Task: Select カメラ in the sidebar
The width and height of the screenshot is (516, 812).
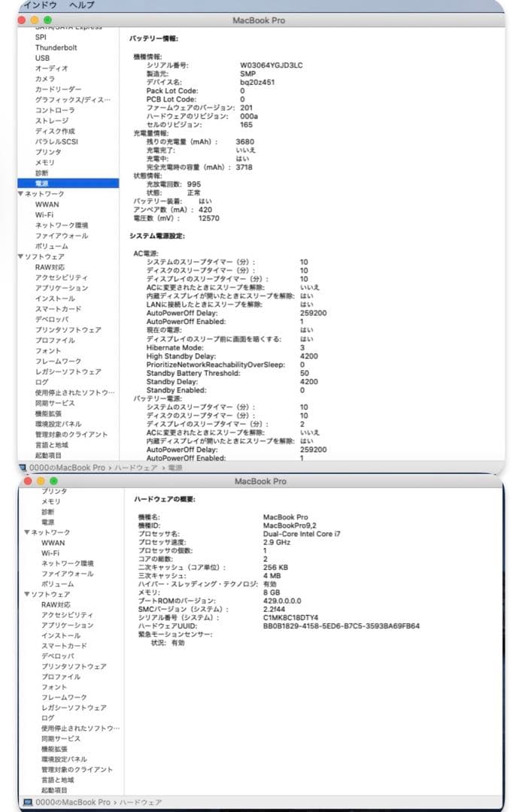Action: point(44,79)
